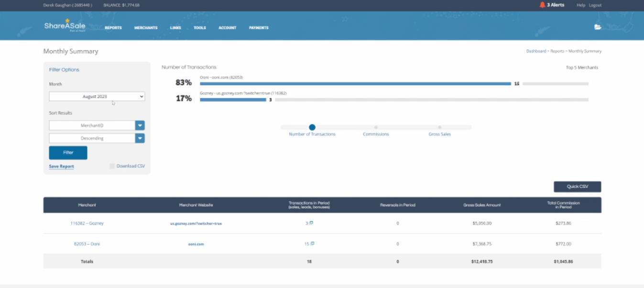Expand the August 2023 month dropdown

[x=97, y=97]
